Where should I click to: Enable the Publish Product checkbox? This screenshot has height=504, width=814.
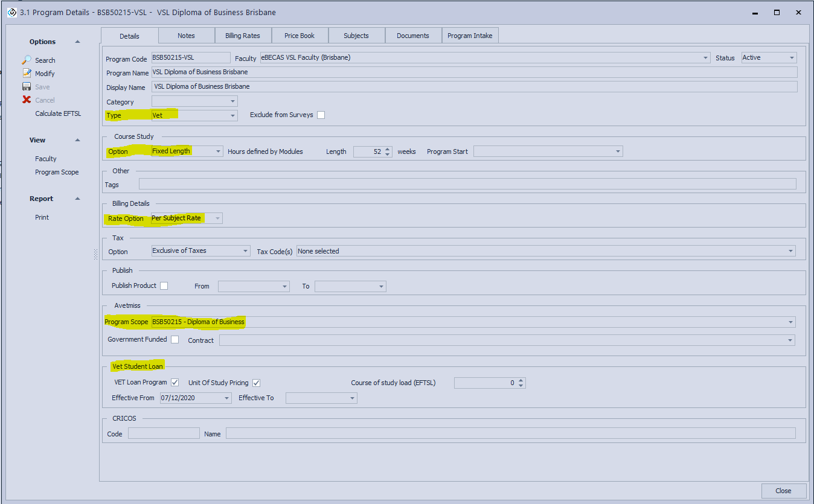coord(164,286)
